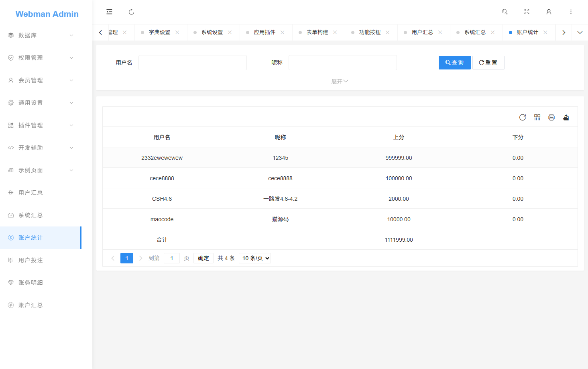Expand the 权限管理 sidebar menu

coord(40,57)
